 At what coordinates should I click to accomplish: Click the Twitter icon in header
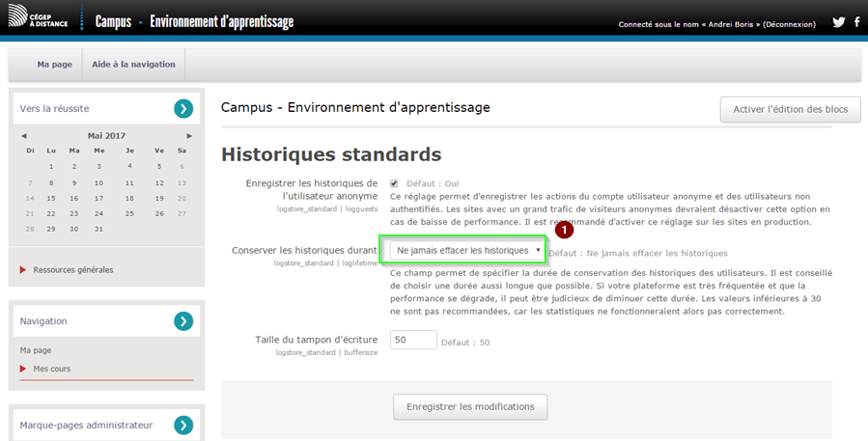tap(838, 22)
